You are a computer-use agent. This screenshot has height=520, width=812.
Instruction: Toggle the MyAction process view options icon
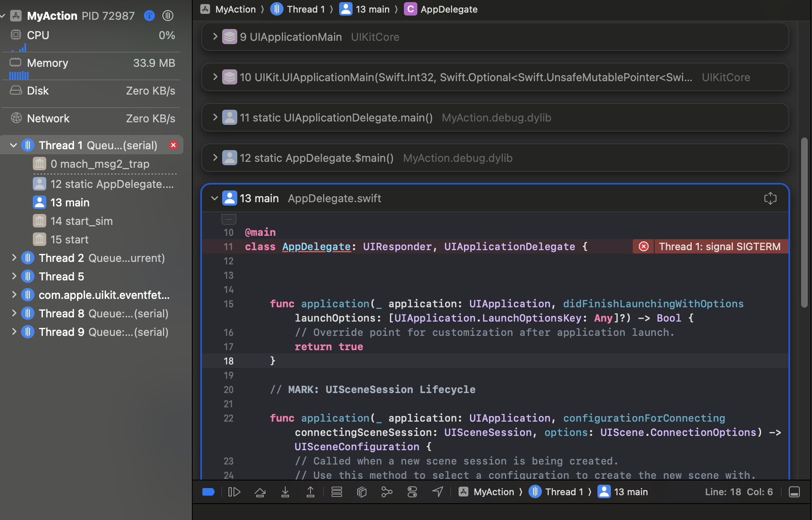coord(168,16)
